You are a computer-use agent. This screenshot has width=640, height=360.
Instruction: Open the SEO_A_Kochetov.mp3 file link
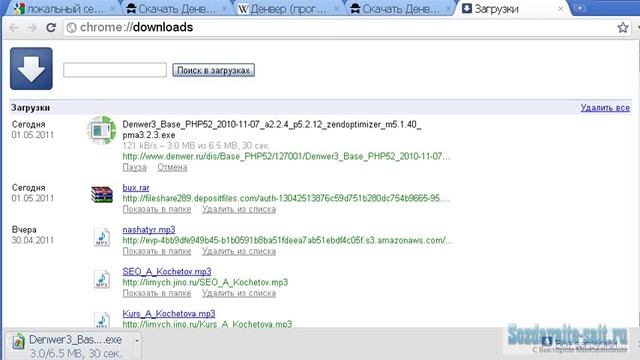coord(167,272)
